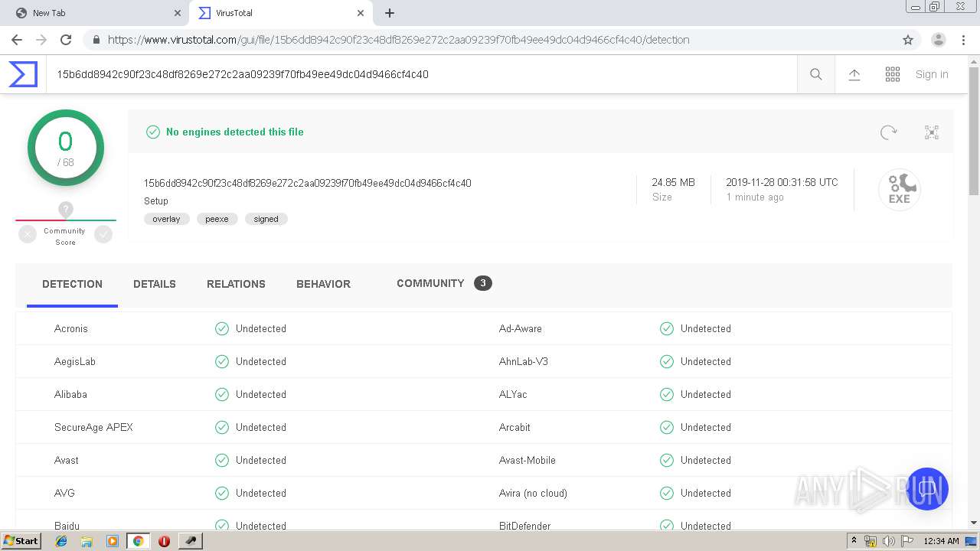Open the RELATIONS tab

coord(236,284)
